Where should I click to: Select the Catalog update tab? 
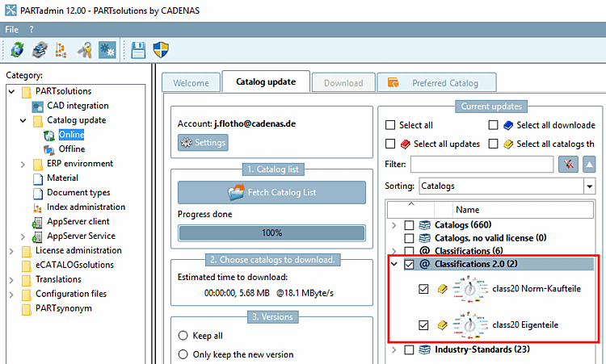point(266,82)
